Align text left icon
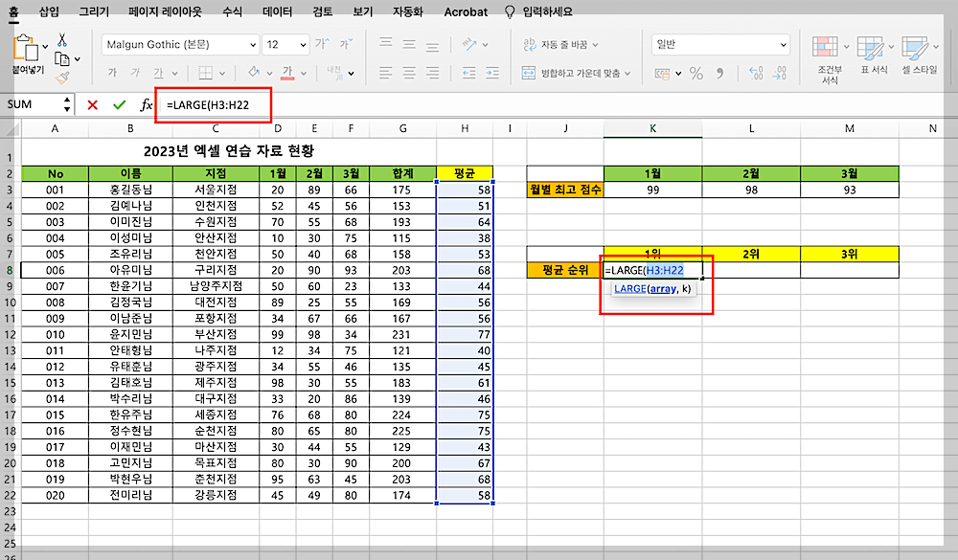 click(x=385, y=74)
